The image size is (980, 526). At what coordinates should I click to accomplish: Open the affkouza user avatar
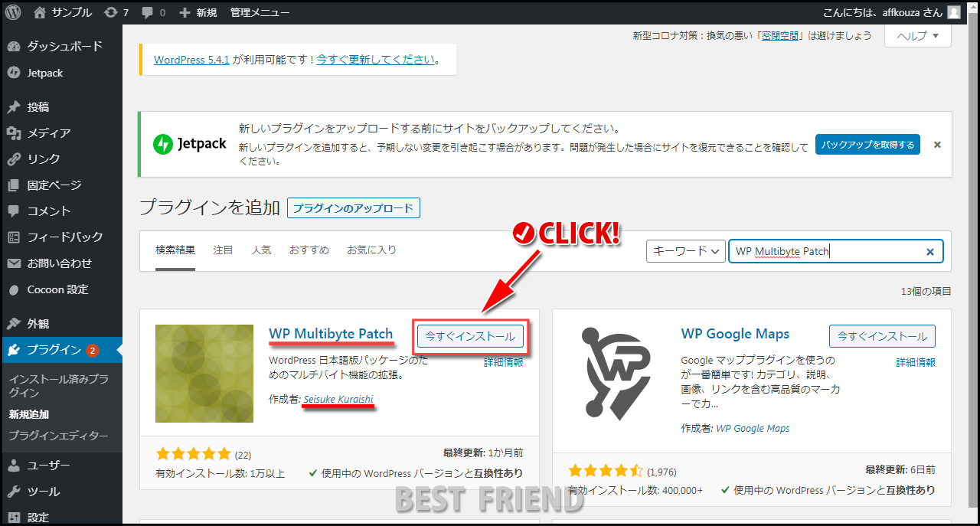click(953, 12)
